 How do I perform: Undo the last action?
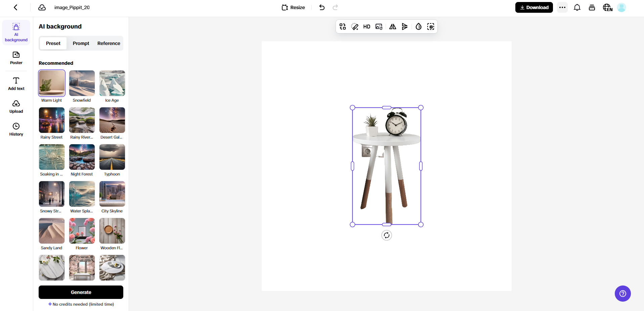[321, 7]
